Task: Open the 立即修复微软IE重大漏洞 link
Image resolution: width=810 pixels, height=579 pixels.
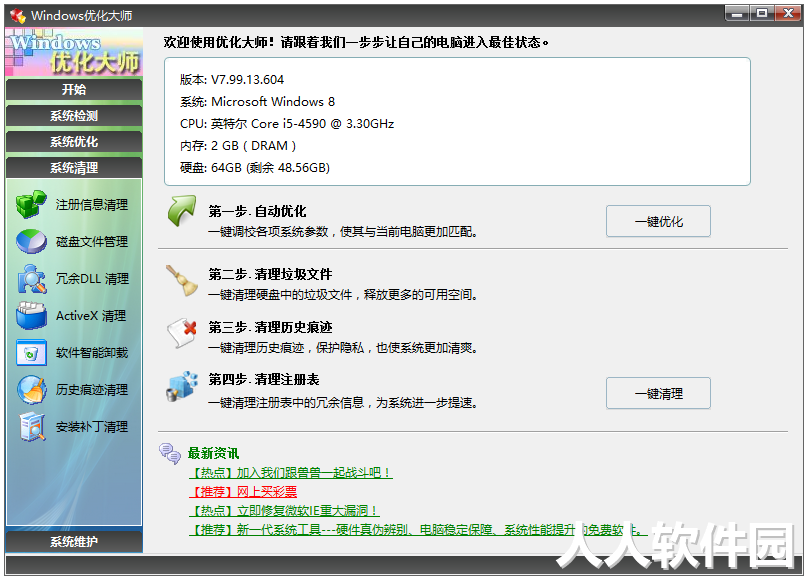Action: point(284,511)
